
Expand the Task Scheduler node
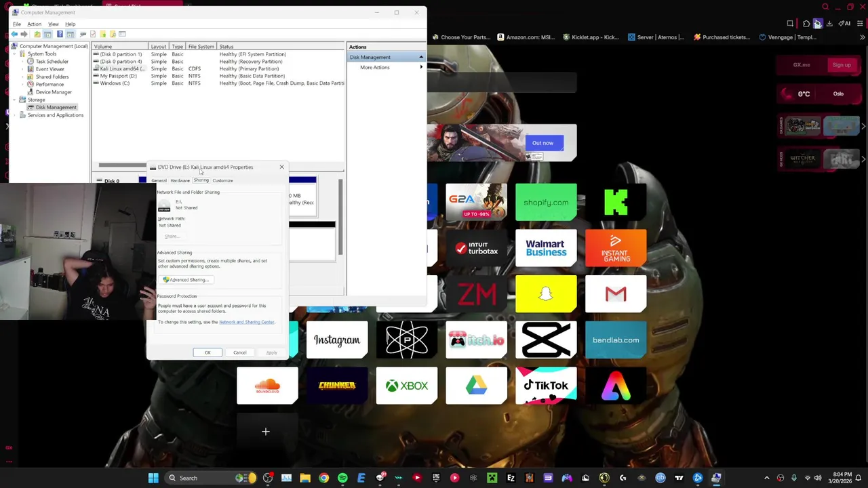(x=22, y=62)
